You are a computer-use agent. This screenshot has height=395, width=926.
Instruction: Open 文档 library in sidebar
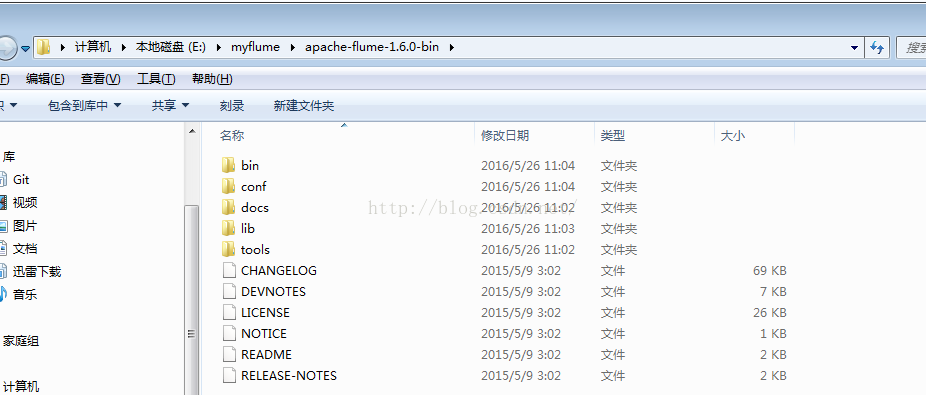pos(25,249)
